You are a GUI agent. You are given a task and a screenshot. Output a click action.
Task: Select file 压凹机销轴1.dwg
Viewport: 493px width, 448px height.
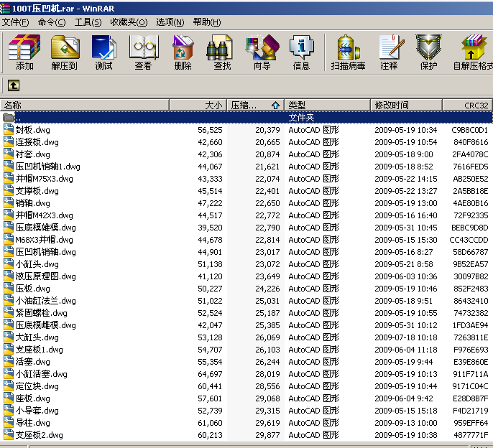[x=47, y=167]
